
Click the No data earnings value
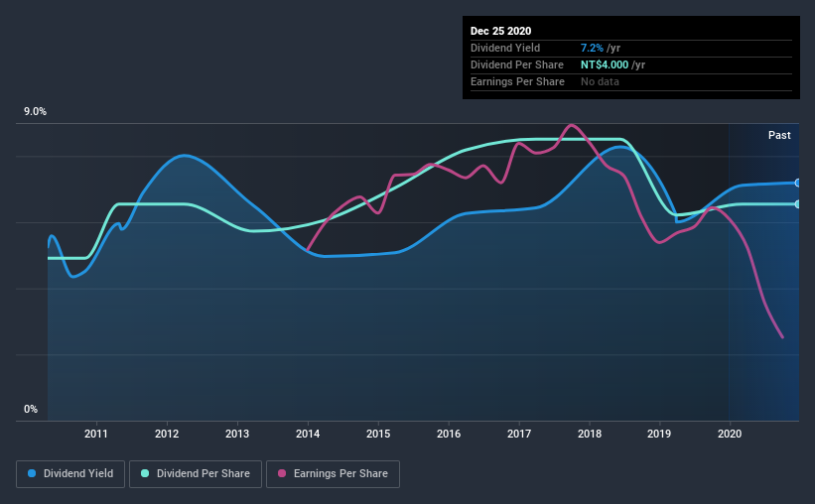coord(600,81)
